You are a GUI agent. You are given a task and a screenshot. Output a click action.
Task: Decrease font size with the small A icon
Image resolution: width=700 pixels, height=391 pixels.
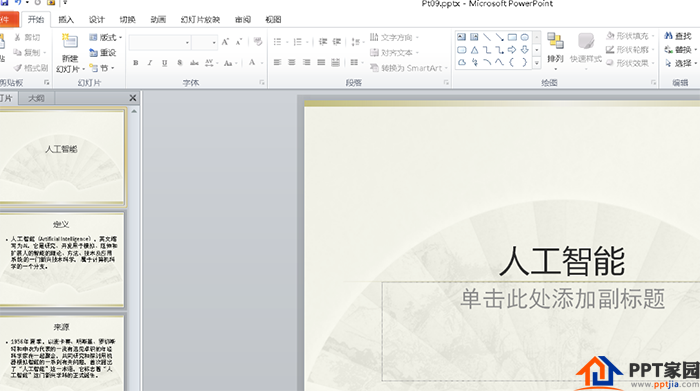click(239, 42)
